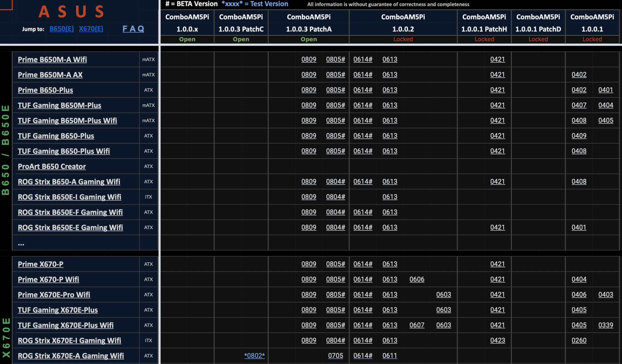Download BIOS 0406 for Prime X670E-Pro Wifi
Viewport: 622px width, 364px height.
pyautogui.click(x=579, y=294)
